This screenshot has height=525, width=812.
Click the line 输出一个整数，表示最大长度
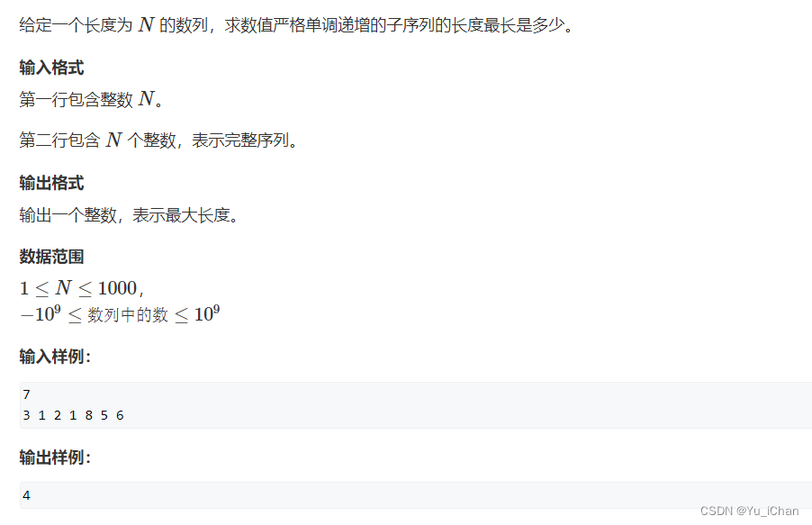[129, 214]
